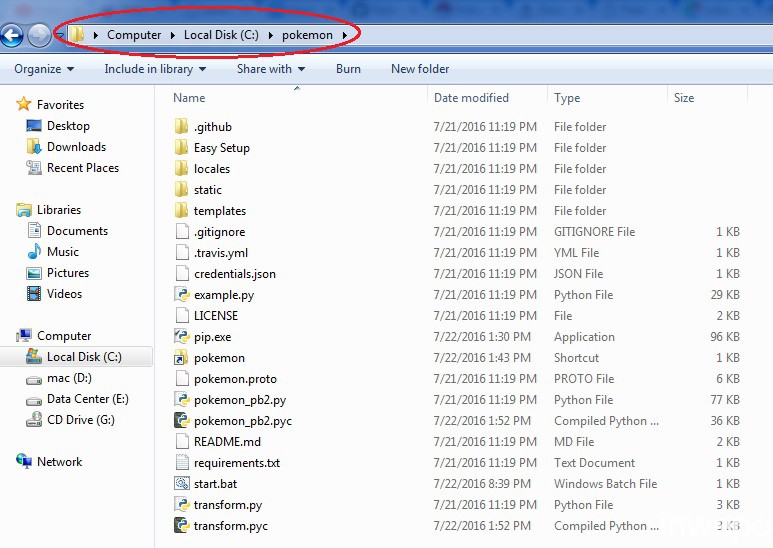Open Pictures library in sidebar

coord(68,273)
